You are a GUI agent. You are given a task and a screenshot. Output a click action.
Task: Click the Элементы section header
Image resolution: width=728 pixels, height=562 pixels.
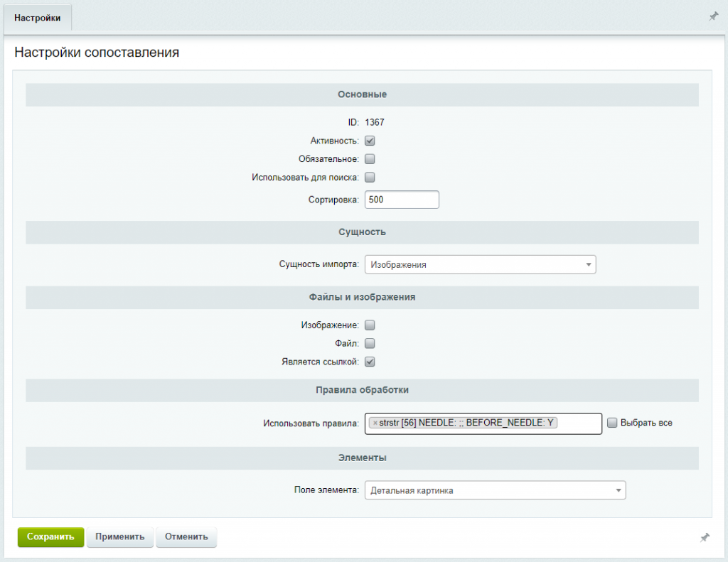pos(362,458)
